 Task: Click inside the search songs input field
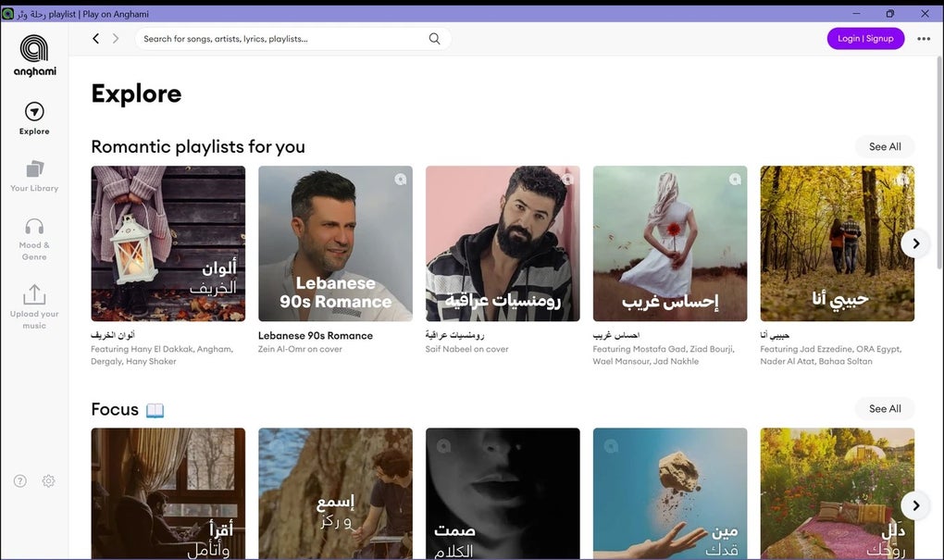coord(278,38)
